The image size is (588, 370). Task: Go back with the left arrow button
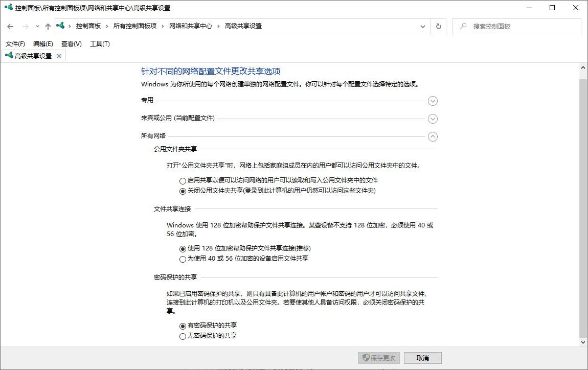coord(10,26)
